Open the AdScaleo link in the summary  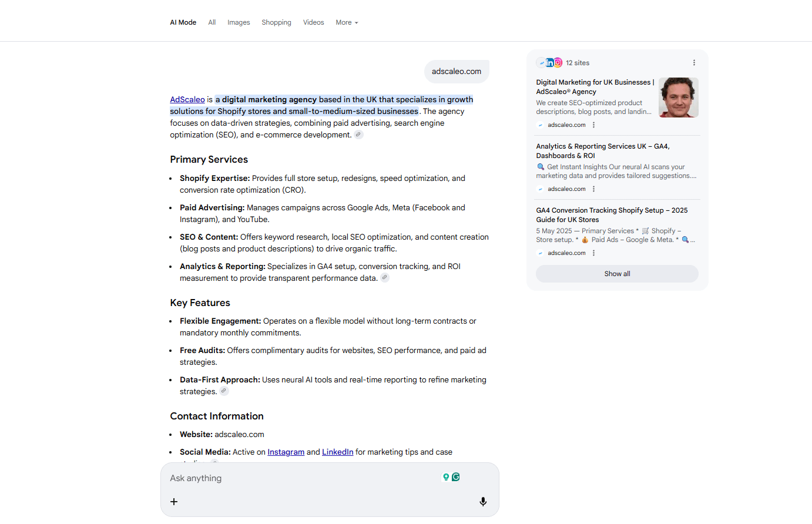187,99
